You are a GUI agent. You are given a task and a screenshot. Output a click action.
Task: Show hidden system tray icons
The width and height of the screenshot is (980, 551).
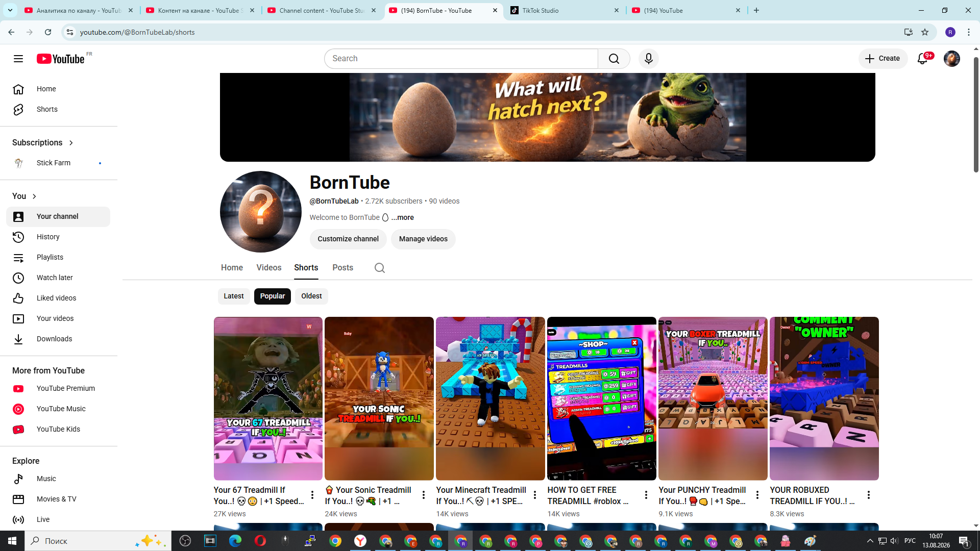click(870, 541)
